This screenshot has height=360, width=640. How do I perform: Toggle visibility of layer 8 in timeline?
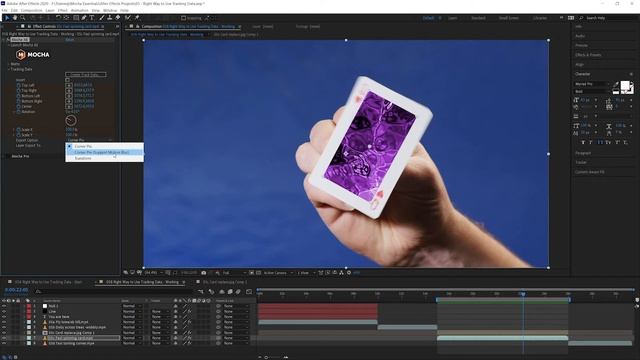pyautogui.click(x=4, y=343)
